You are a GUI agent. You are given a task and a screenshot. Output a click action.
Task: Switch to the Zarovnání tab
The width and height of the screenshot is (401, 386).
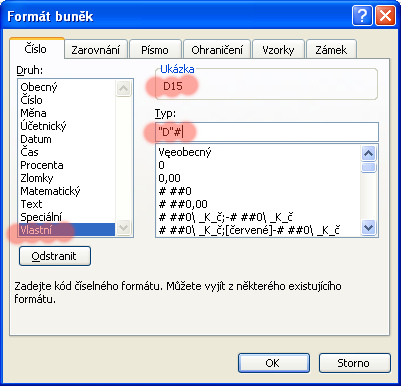coord(96,50)
